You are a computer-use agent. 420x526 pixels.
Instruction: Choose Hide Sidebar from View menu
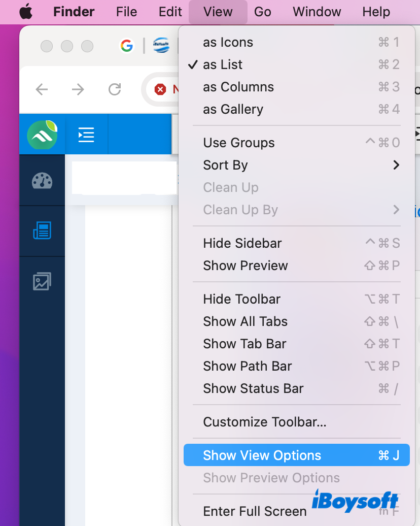[242, 244]
